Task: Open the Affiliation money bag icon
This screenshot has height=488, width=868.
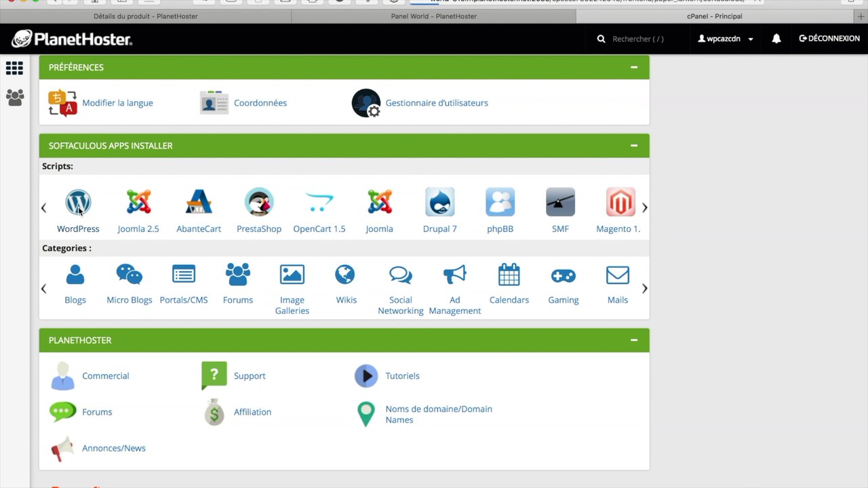Action: point(214,412)
